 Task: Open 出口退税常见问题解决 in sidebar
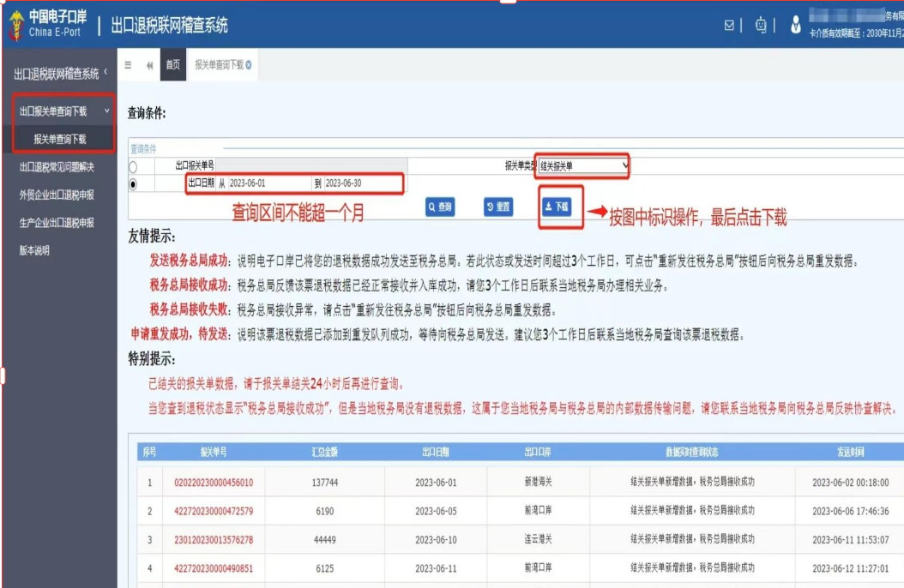(x=57, y=167)
